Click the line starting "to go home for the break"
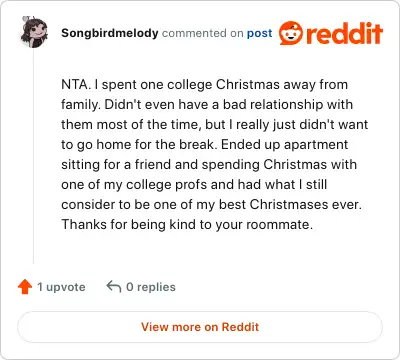Screen dimensions: 400x360 point(204,144)
